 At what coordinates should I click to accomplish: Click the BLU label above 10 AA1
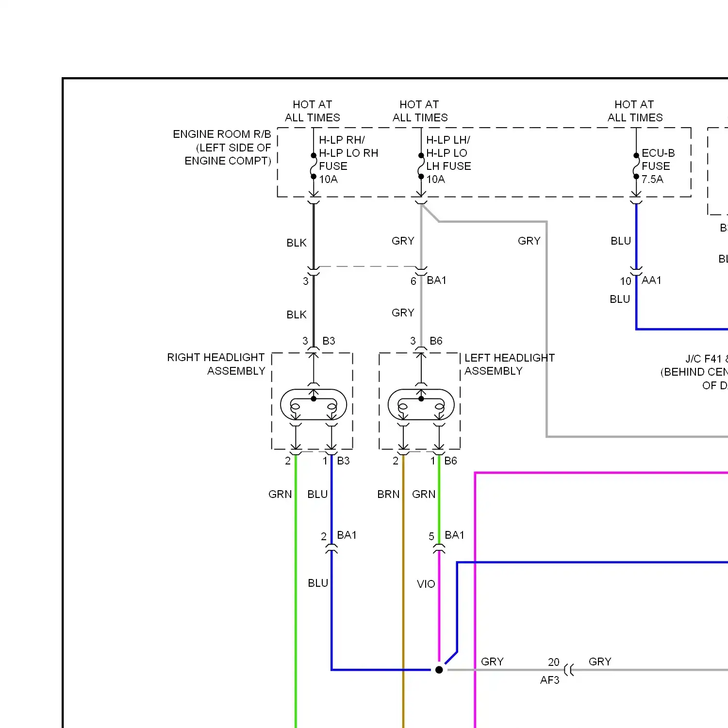(621, 241)
